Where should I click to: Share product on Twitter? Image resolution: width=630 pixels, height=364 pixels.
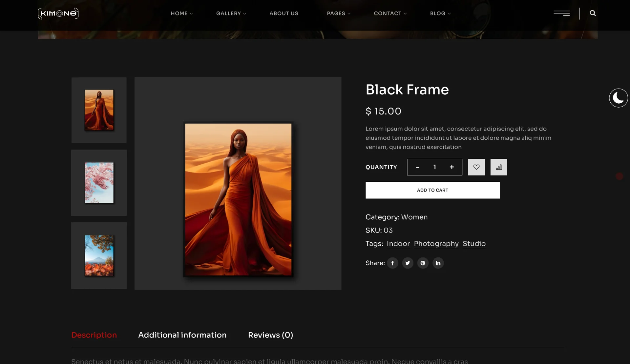408,263
